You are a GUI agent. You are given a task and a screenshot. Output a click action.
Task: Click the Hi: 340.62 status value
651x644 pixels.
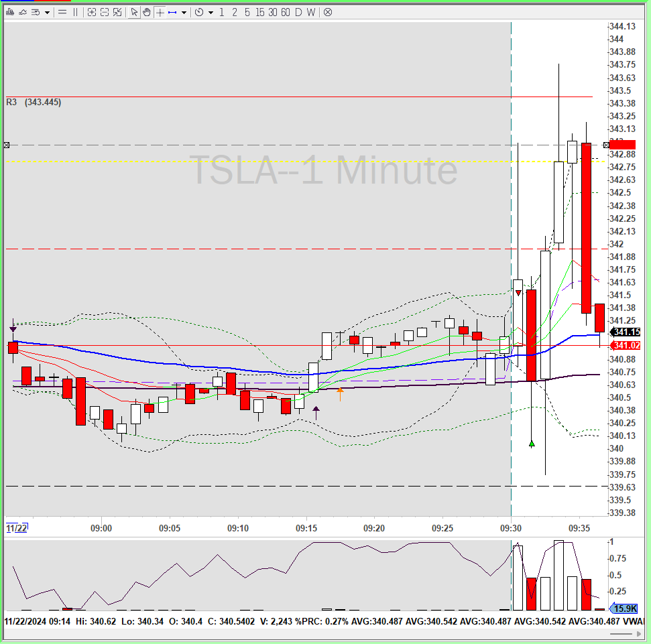pos(96,622)
